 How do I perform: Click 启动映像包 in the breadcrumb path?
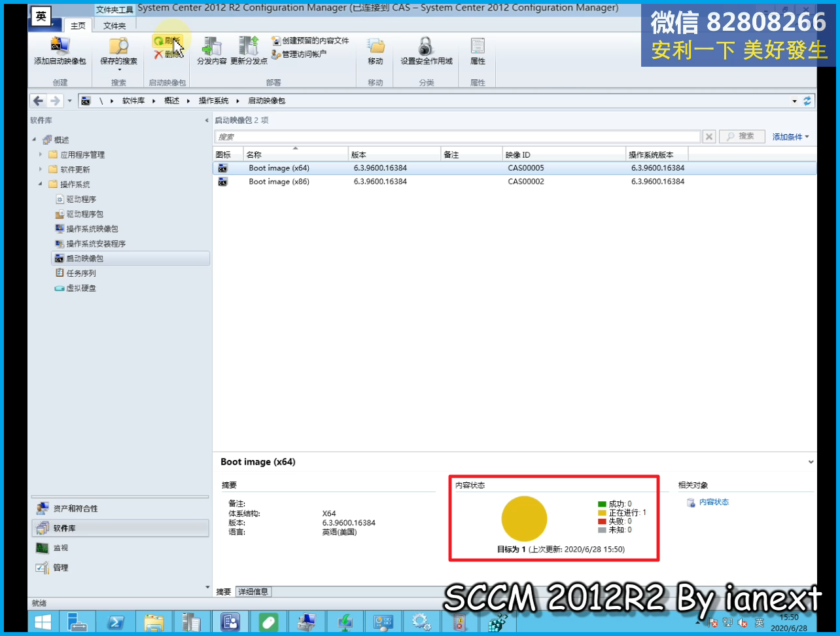(266, 101)
